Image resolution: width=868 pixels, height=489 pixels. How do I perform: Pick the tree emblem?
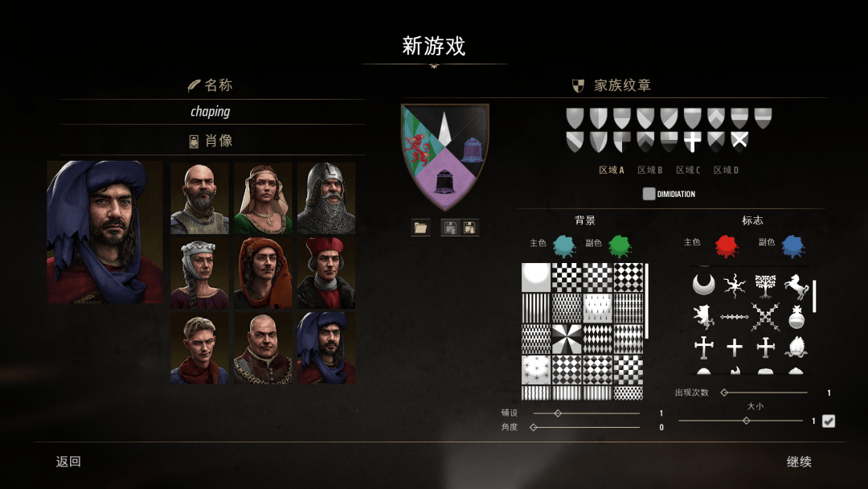coord(766,286)
